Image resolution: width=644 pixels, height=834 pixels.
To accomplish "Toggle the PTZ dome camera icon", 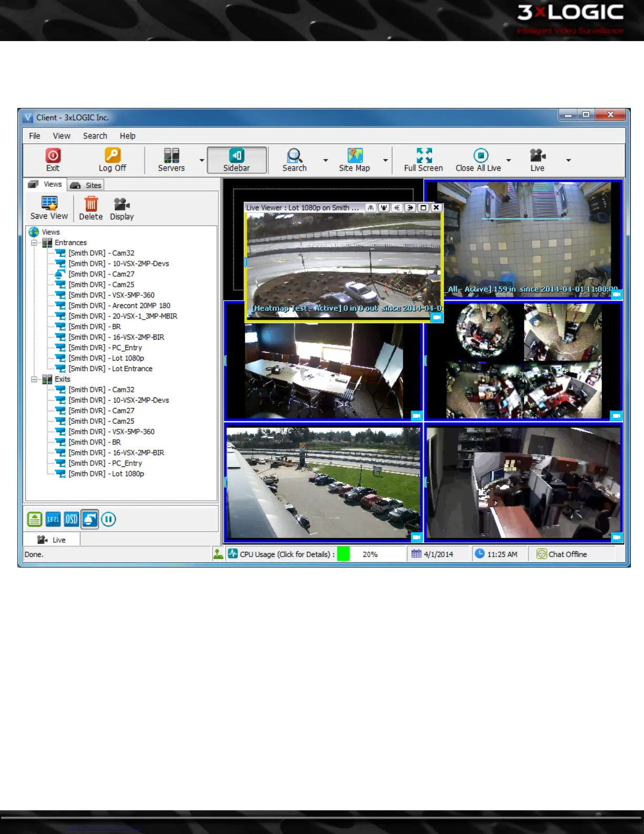I will [x=90, y=520].
